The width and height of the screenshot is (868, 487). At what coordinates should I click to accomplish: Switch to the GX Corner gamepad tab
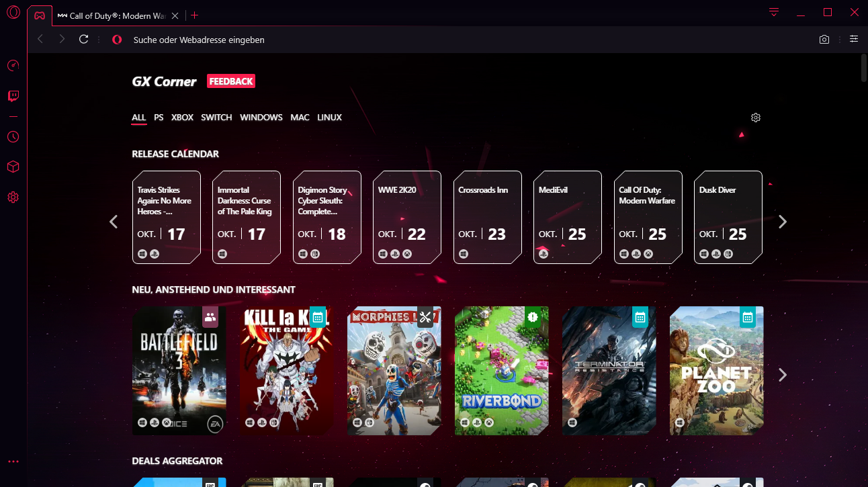coord(40,15)
